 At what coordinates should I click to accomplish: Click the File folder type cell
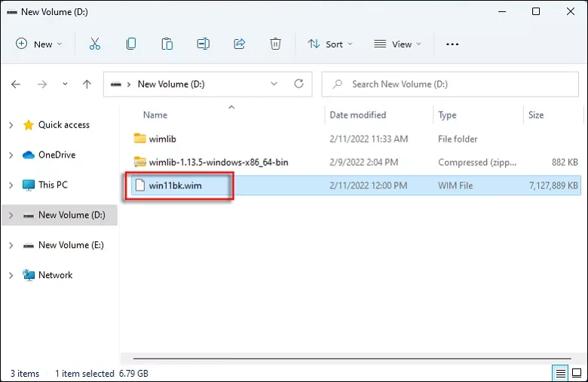pos(458,139)
